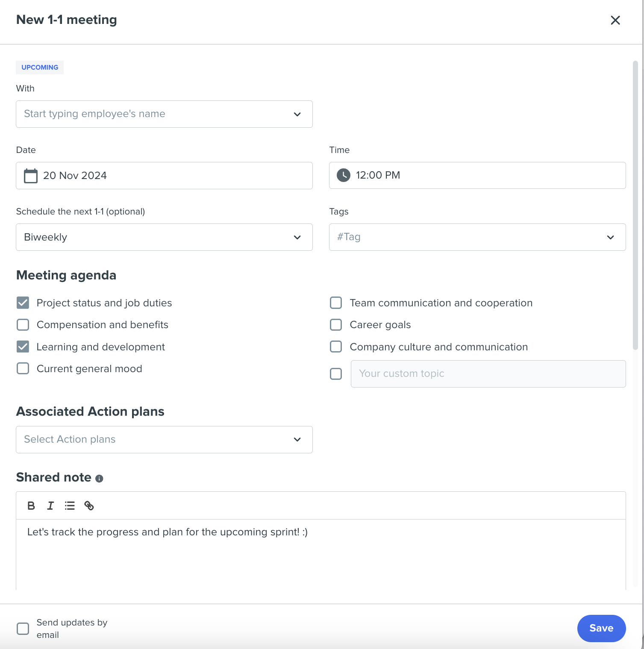Open the employee name dropdown
Screen dimensions: 644x649
point(164,114)
